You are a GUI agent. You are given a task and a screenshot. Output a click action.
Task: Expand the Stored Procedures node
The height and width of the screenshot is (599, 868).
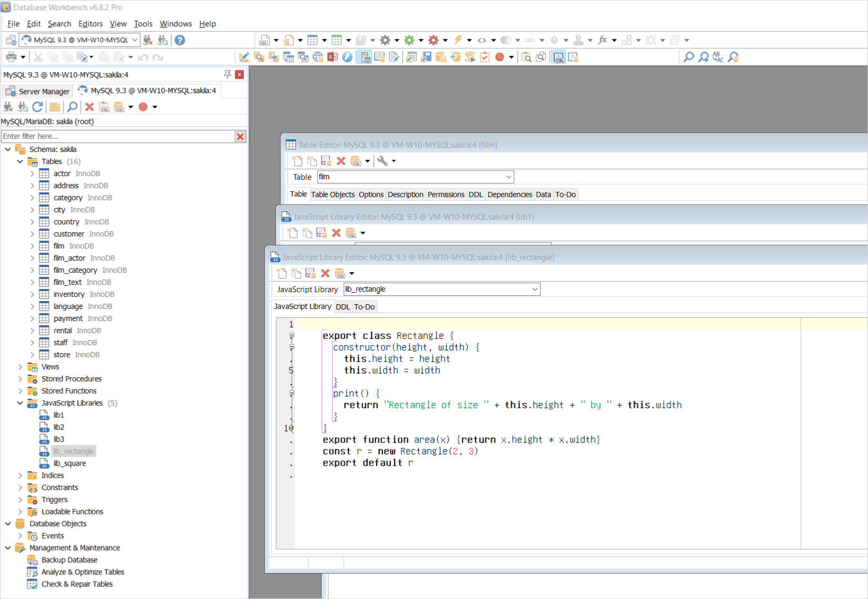20,379
